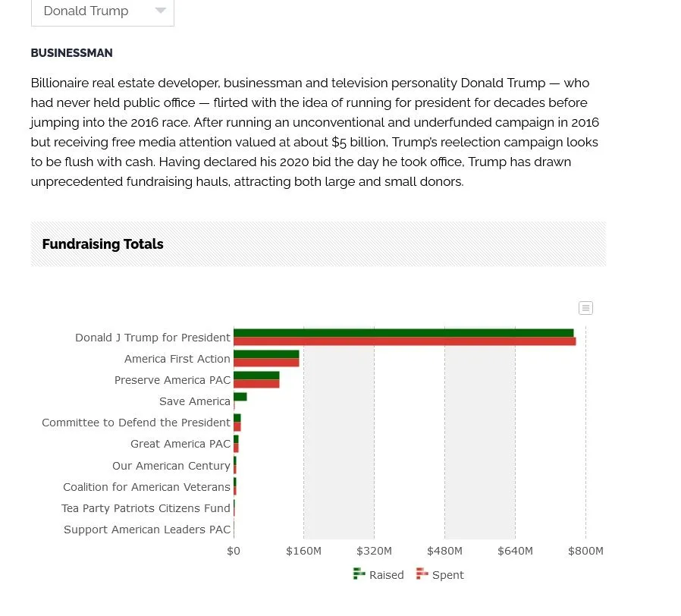Click Preserve America PAC green raised bar
The height and width of the screenshot is (616, 681).
[x=256, y=376]
